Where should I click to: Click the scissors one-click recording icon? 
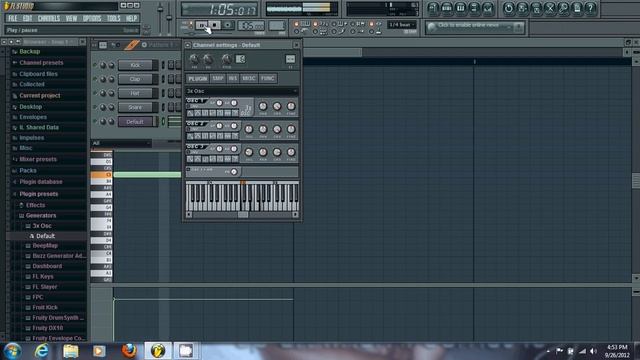click(x=550, y=8)
